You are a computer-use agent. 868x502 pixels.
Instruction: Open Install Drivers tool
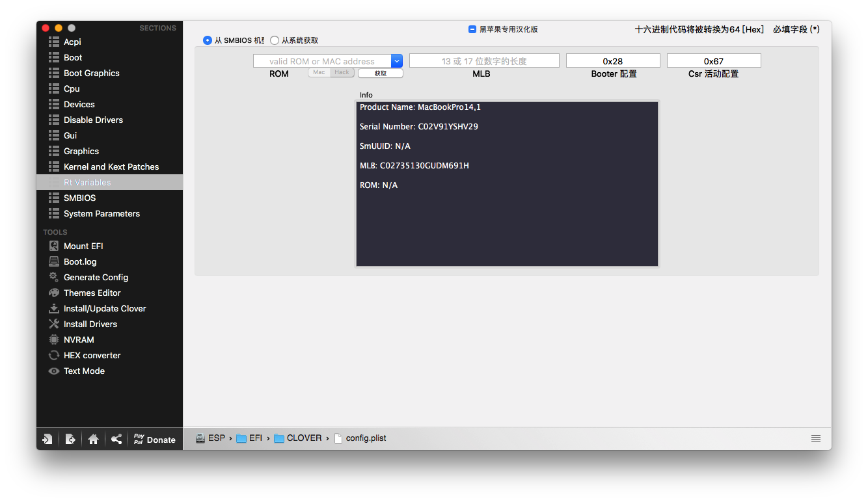(90, 324)
